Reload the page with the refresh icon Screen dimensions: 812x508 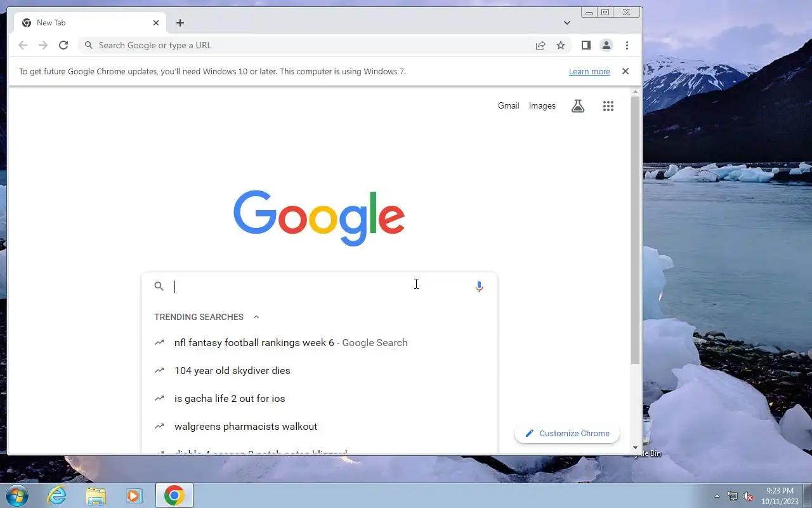[x=63, y=45]
